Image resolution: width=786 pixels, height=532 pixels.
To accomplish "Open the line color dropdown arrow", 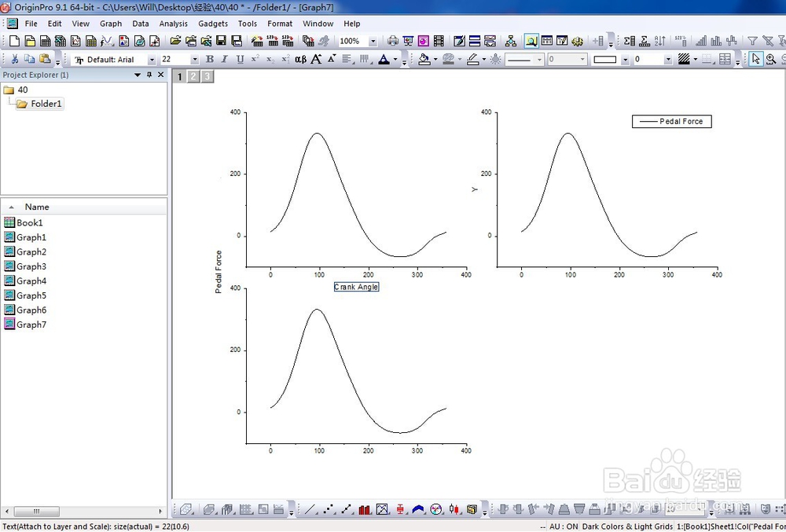I will (483, 59).
